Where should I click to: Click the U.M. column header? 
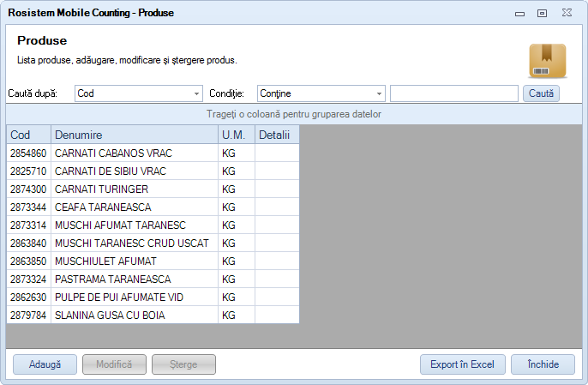point(236,135)
